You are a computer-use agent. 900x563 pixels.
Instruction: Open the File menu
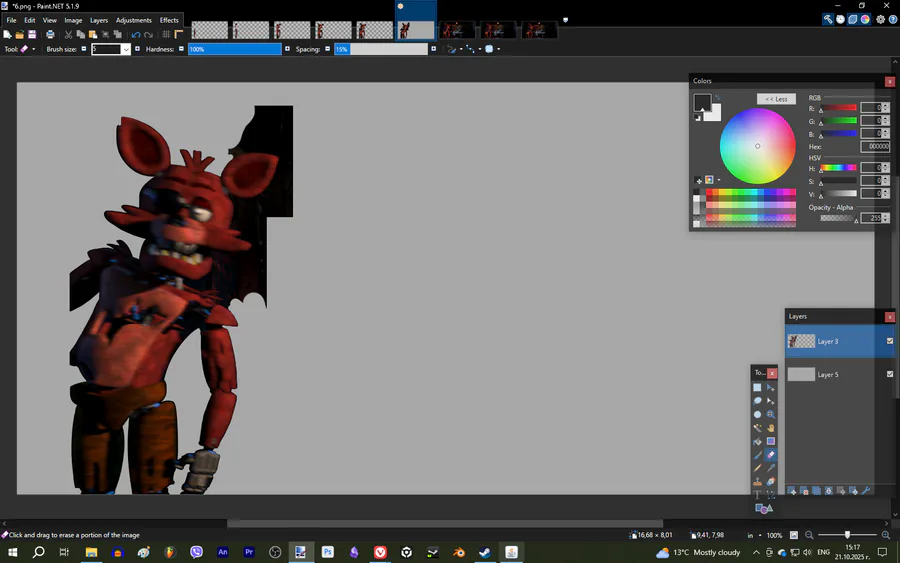click(11, 20)
